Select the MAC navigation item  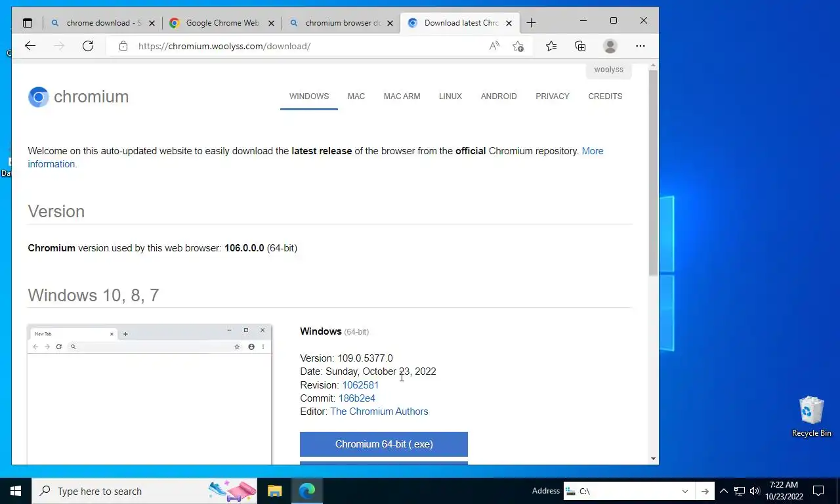click(x=356, y=96)
